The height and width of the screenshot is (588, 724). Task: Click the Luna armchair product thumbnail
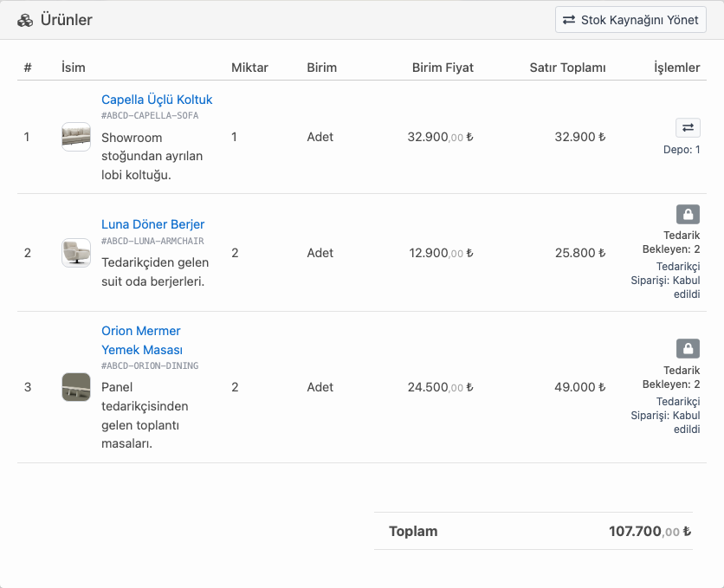76,253
